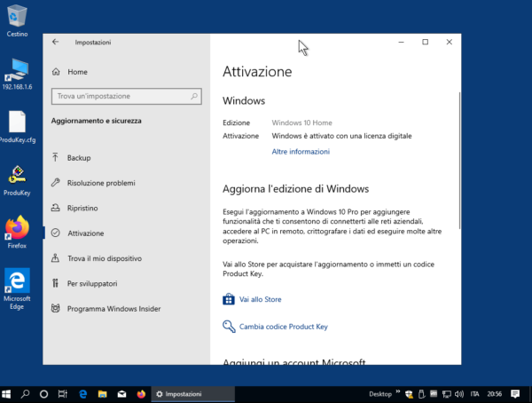Open the Altre informazioni link
This screenshot has height=403, width=532.
pyautogui.click(x=301, y=152)
